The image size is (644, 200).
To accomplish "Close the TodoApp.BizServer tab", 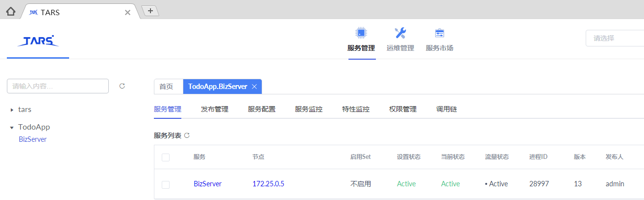I will point(254,87).
